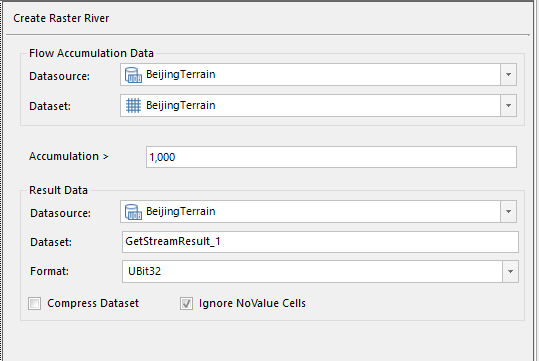
Task: Select the UBit32 Format combo box
Action: tap(320, 272)
